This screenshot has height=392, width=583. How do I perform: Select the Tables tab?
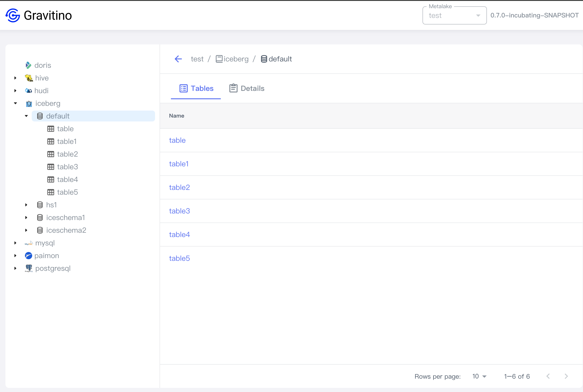(x=196, y=88)
